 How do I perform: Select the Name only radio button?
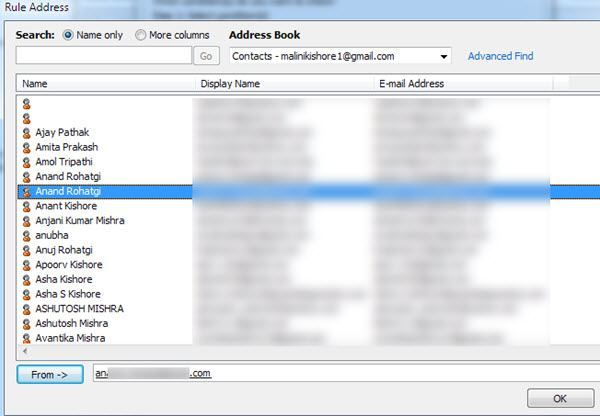68,35
